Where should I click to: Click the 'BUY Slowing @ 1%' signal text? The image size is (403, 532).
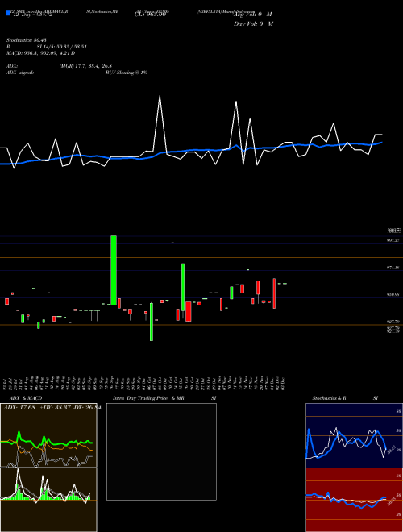(127, 73)
